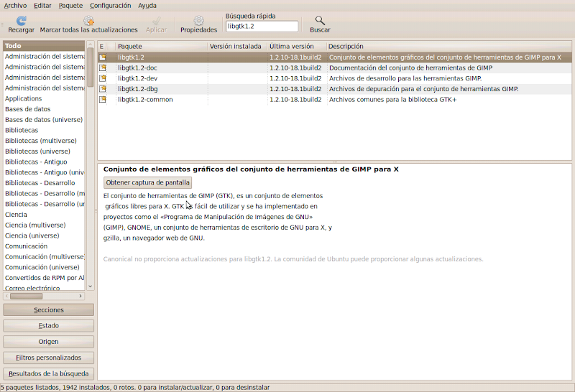Select Todo in the sections list
Viewport: 575px width, 392px height.
coord(44,46)
